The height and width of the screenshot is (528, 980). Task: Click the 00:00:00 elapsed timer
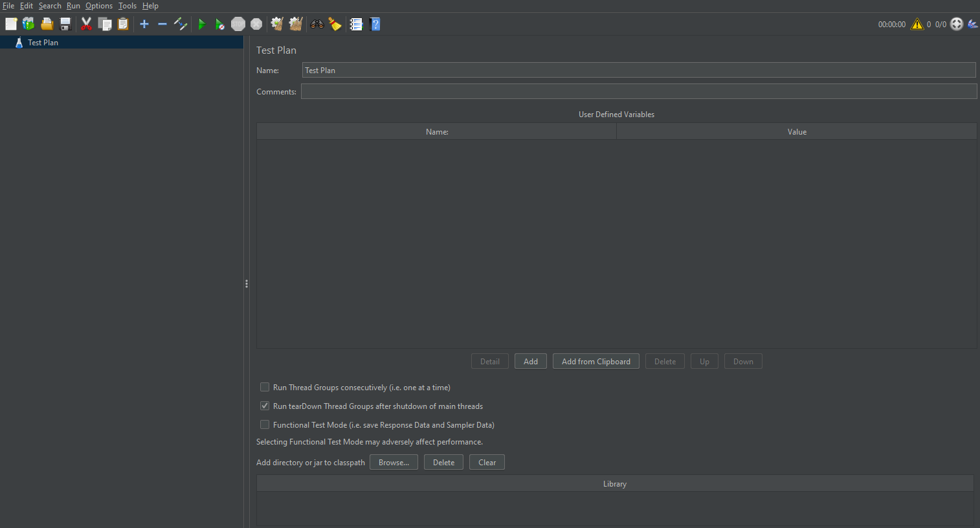point(891,25)
